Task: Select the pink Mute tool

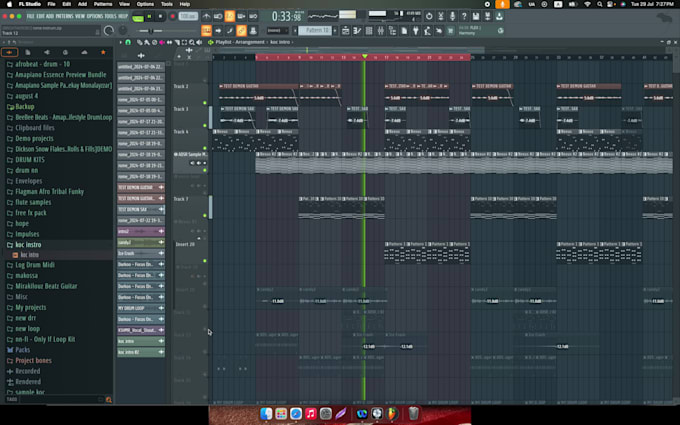Action: 162,42
